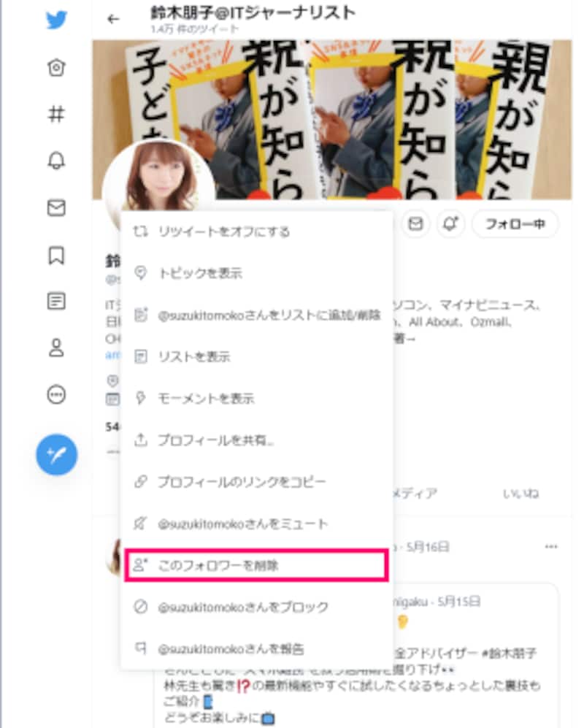584x728 pixels.
Task: Select このフォロワーを削除 menu item
Action: [256, 565]
